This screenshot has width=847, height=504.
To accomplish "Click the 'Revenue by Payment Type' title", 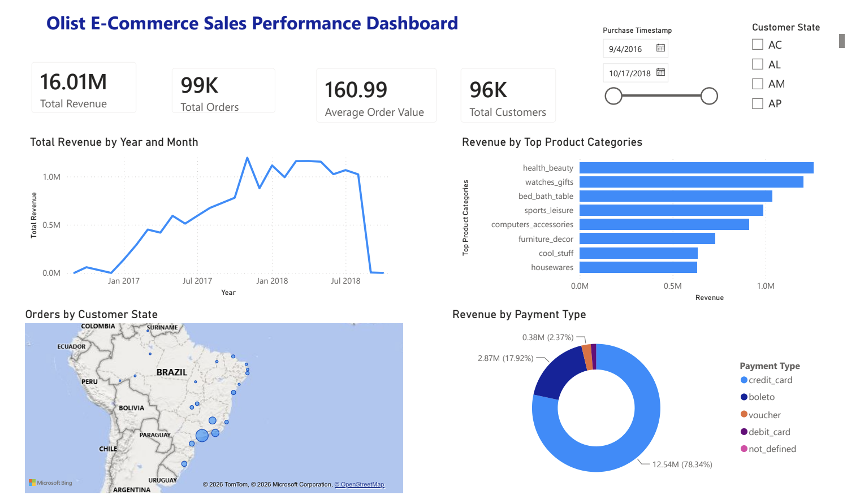I will click(519, 315).
